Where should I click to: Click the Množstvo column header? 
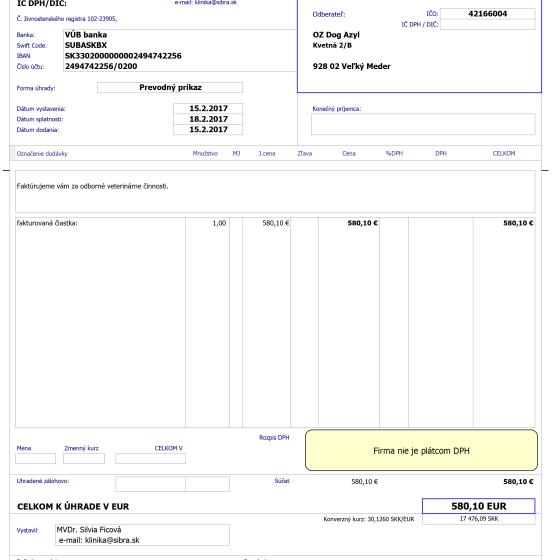(x=205, y=154)
